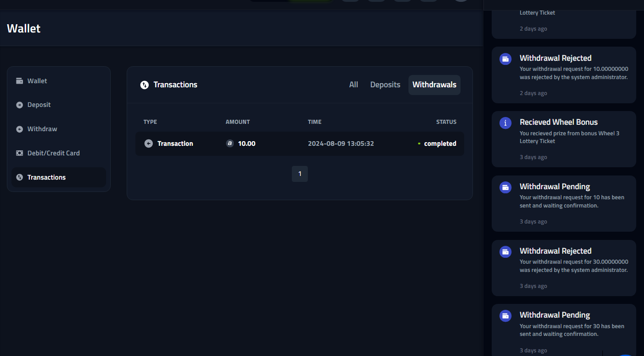Click wallet icon on Withdrawal Pending for 10

tap(505, 187)
